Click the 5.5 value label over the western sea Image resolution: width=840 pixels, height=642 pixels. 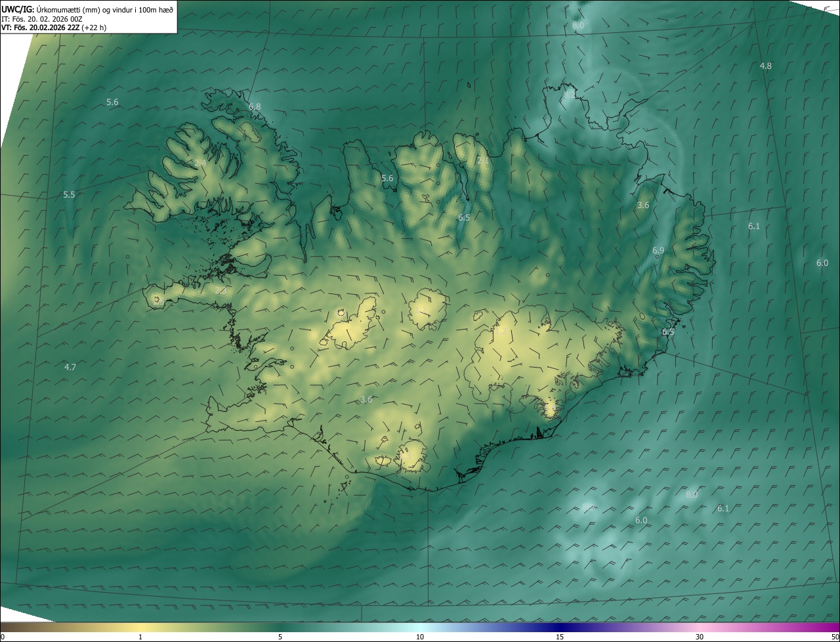click(x=69, y=194)
